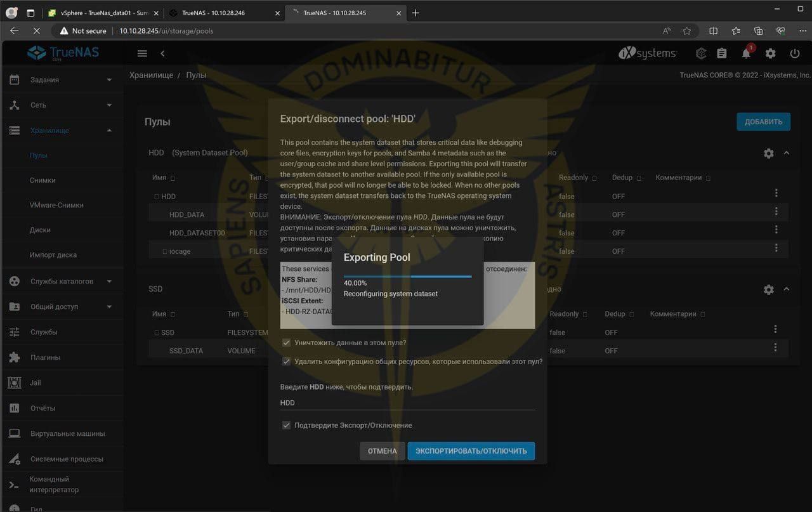Viewport: 812px width, 512px height.
Task: Toggle 'Удалить конфигурацию общих ресурсов' checkbox
Action: 286,362
